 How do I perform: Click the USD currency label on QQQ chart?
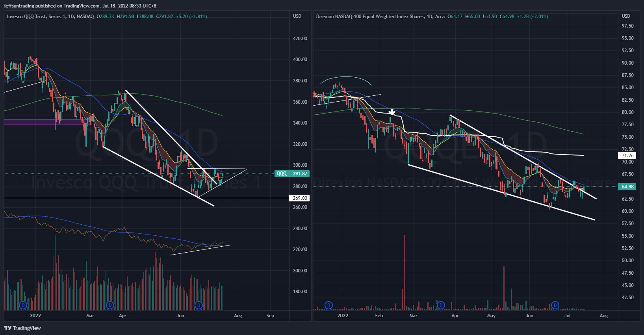pyautogui.click(x=297, y=16)
